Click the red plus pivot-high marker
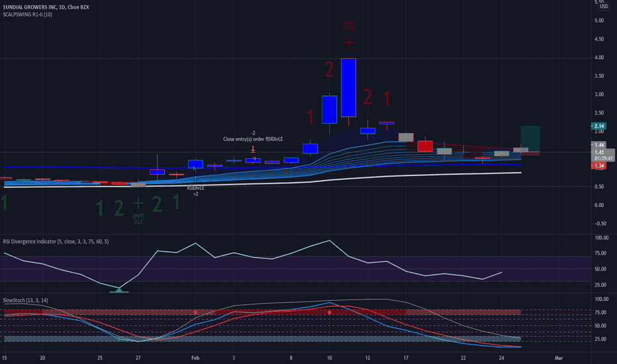Viewport: 617px width, 364px height. tap(349, 42)
